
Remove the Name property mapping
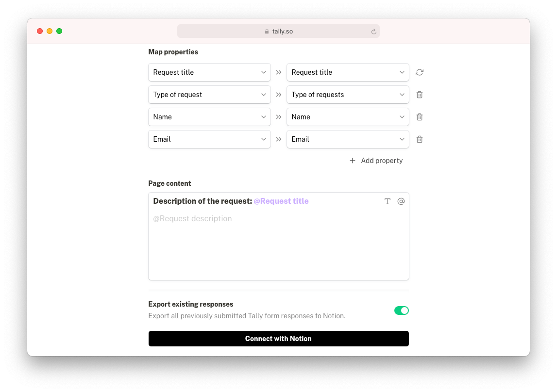pos(420,117)
